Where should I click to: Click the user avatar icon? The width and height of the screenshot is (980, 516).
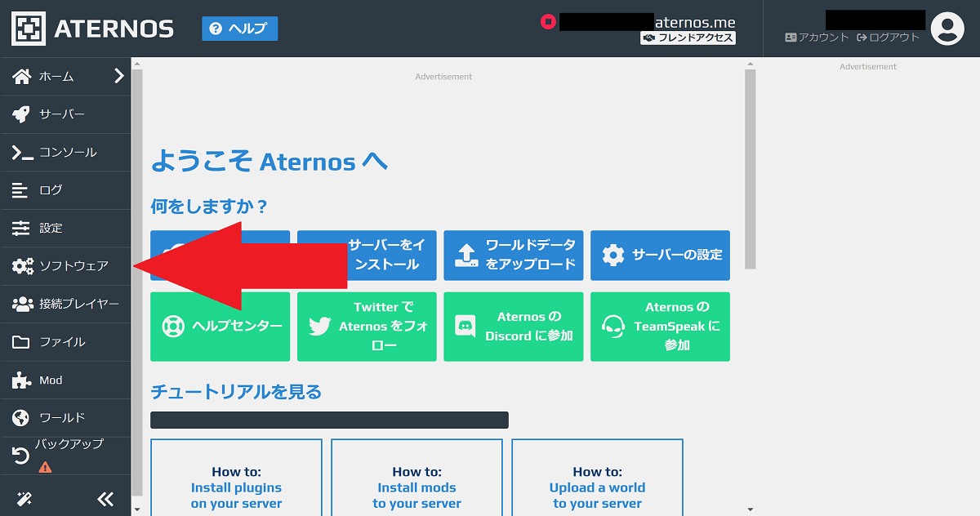[x=947, y=29]
